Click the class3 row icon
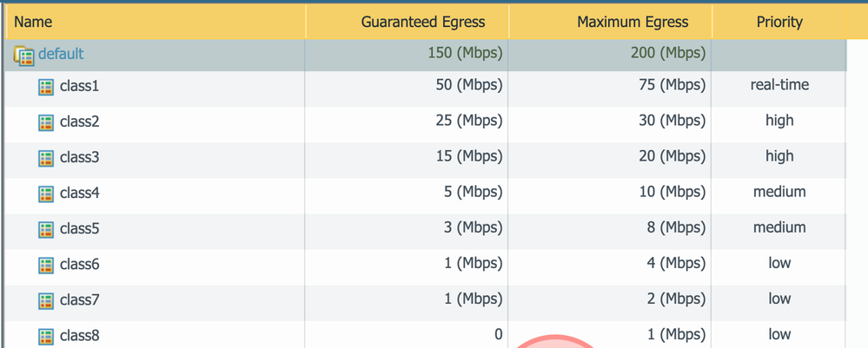 pos(46,158)
